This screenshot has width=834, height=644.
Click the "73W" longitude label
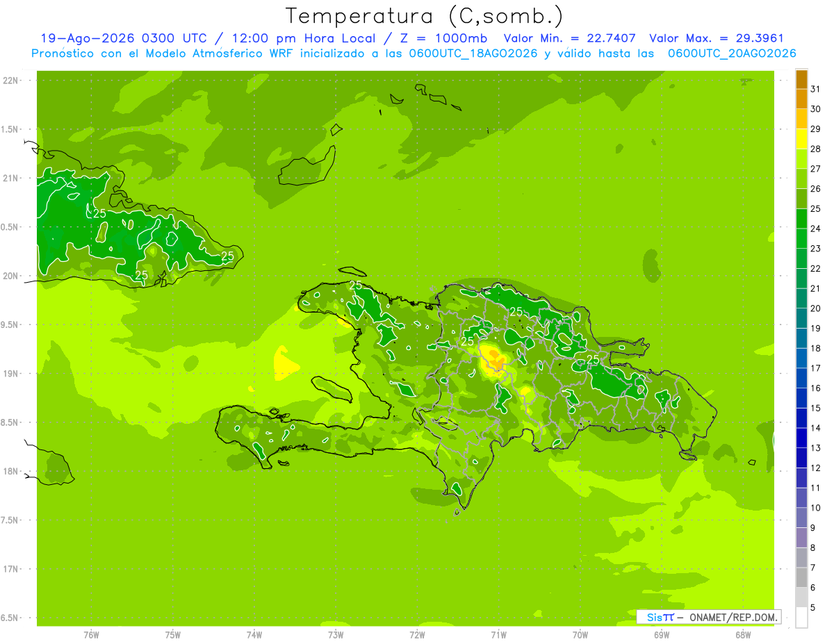coord(336,635)
